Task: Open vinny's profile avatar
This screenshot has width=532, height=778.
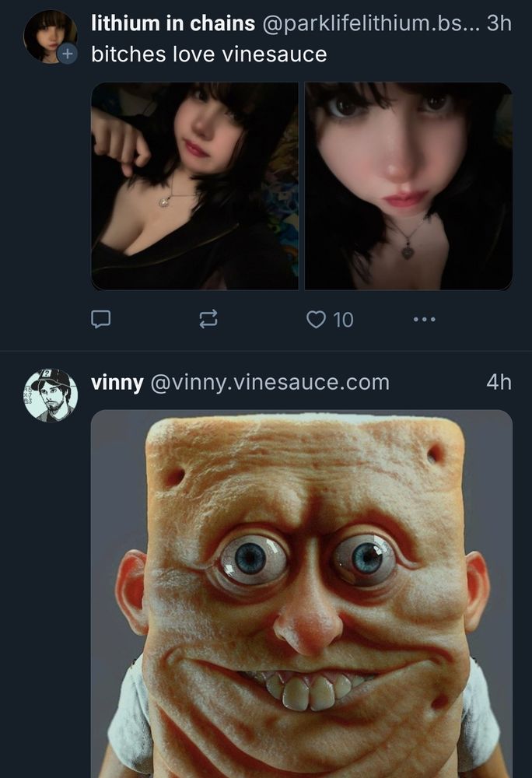Action: coord(51,395)
